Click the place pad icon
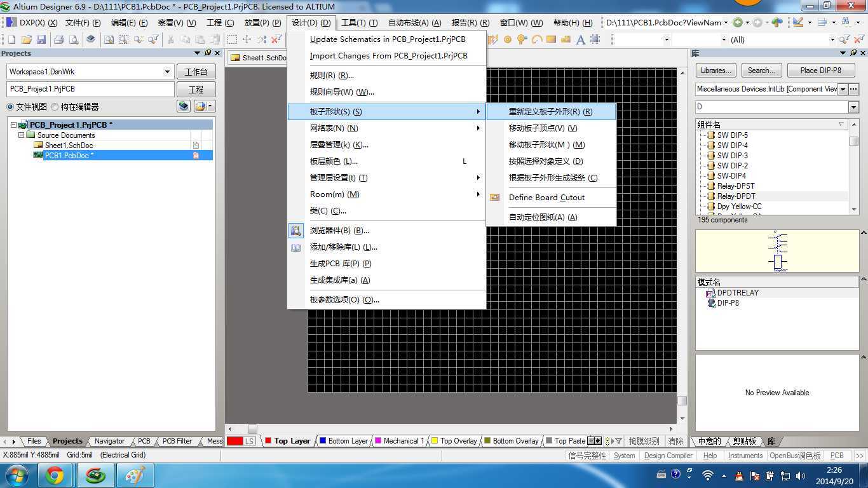 pyautogui.click(x=508, y=39)
